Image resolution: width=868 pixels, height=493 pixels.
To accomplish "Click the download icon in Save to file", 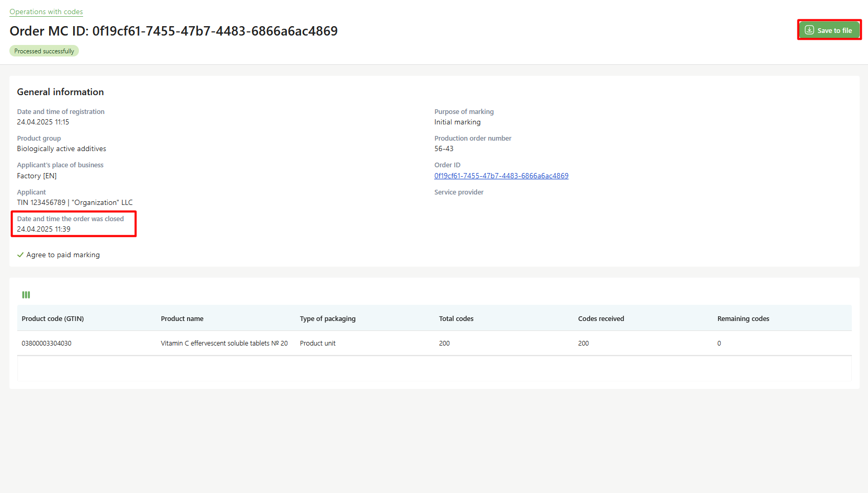I will point(809,30).
